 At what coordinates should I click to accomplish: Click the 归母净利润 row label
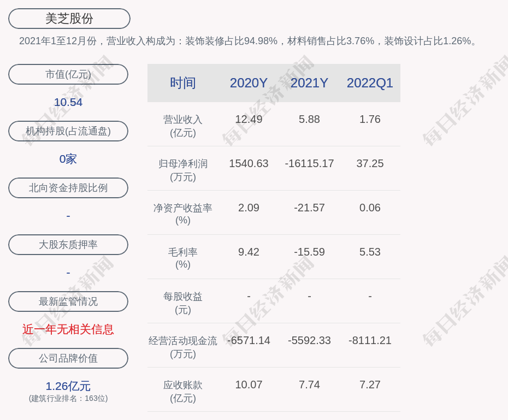coord(183,170)
